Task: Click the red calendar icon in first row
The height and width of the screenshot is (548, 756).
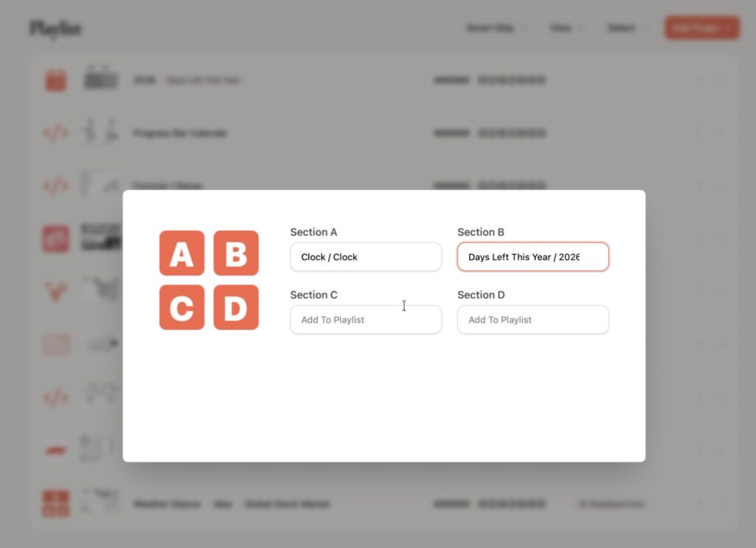Action: tap(56, 80)
